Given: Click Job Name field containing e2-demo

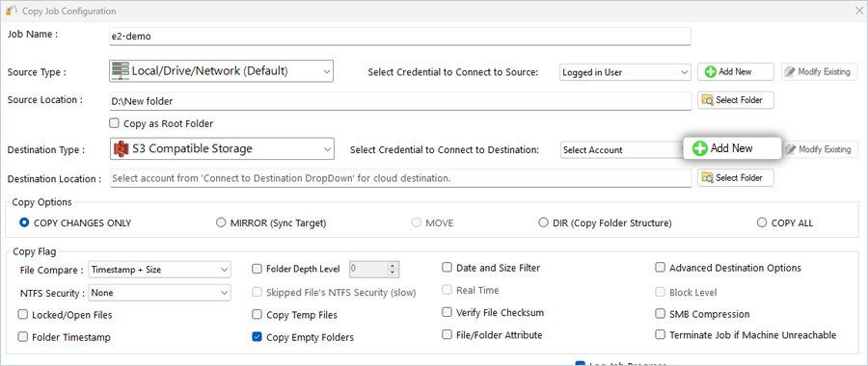Looking at the screenshot, I should coord(400,37).
